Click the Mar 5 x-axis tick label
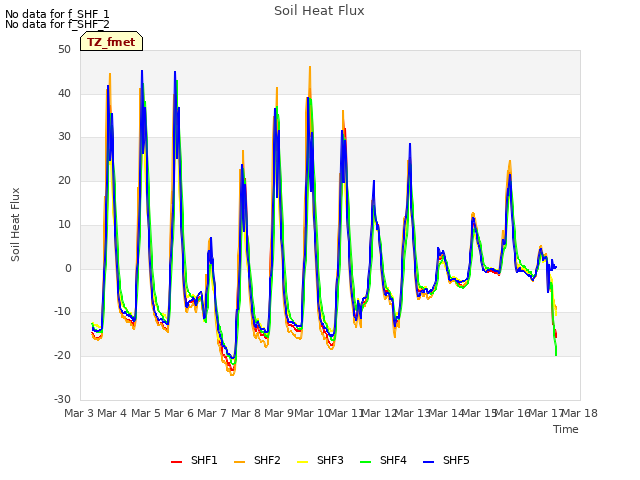 tap(146, 413)
